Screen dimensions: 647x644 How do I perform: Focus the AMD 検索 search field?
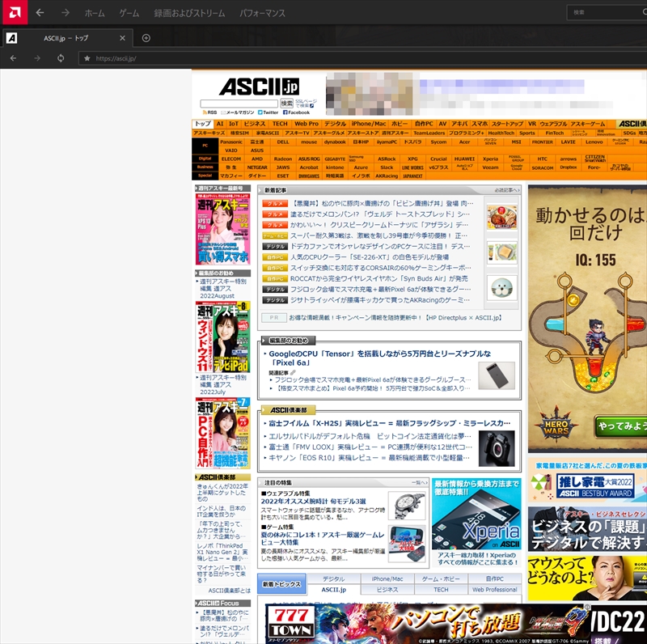pos(607,12)
